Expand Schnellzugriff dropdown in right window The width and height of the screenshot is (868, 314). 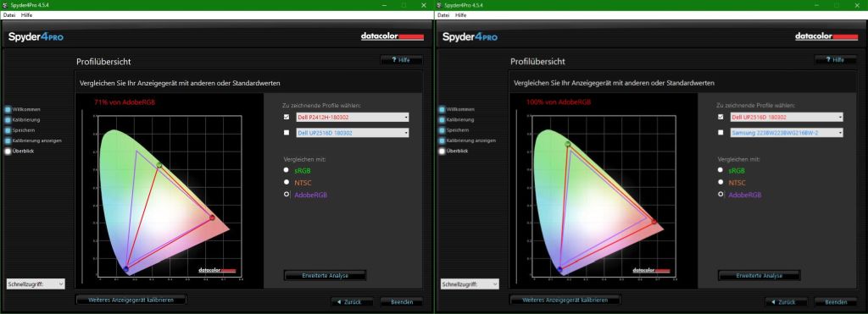[x=470, y=284]
